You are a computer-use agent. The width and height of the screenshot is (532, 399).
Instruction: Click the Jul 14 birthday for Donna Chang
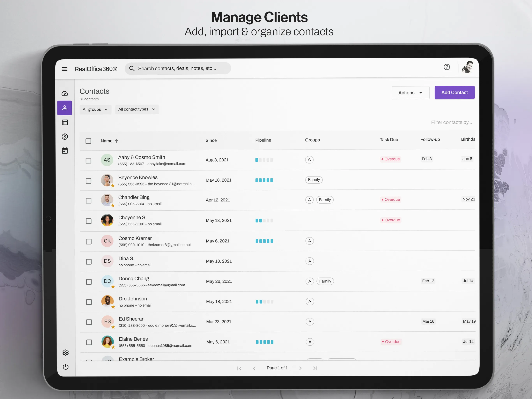point(468,281)
